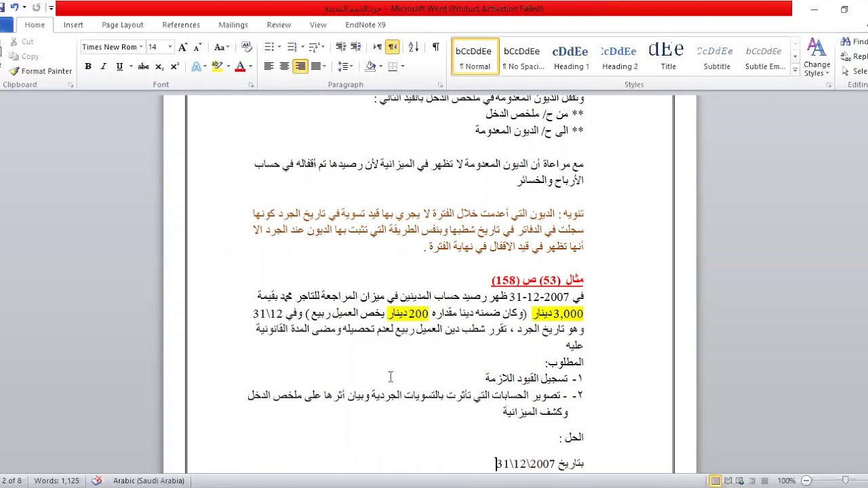The image size is (868, 488).
Task: Open the font size dropdown
Action: pos(170,47)
